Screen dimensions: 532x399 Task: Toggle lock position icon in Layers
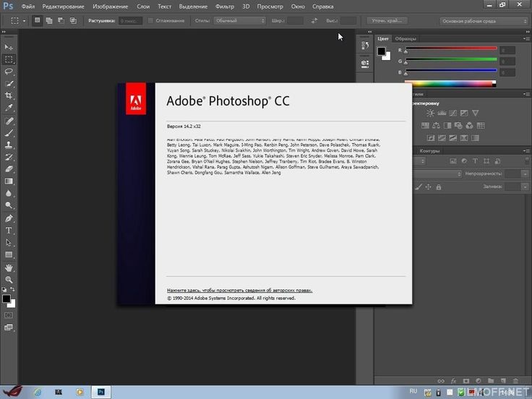[x=429, y=187]
